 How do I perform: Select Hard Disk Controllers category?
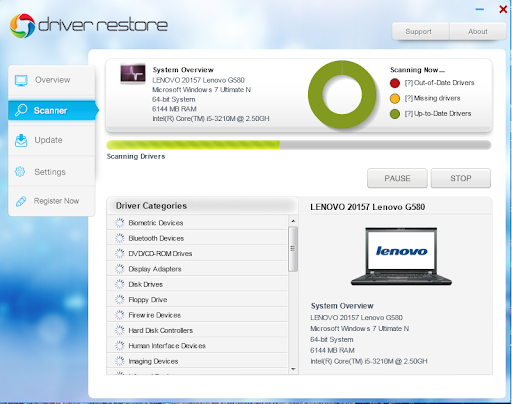[197, 330]
